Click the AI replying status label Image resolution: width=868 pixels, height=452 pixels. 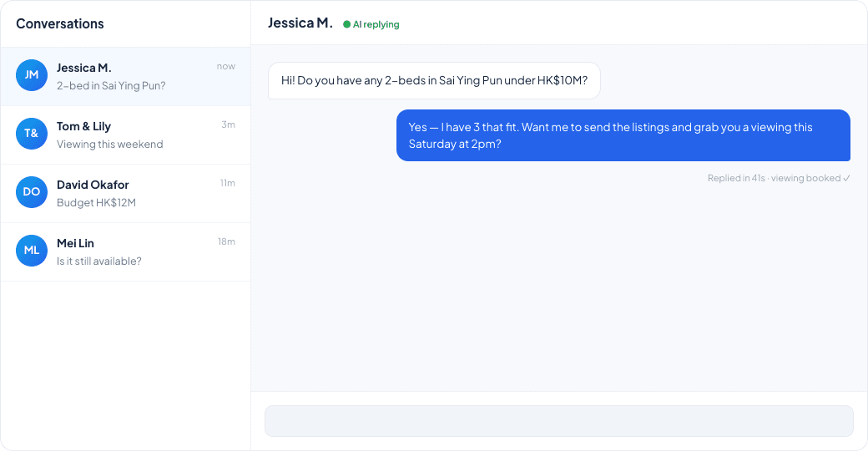[x=376, y=24]
